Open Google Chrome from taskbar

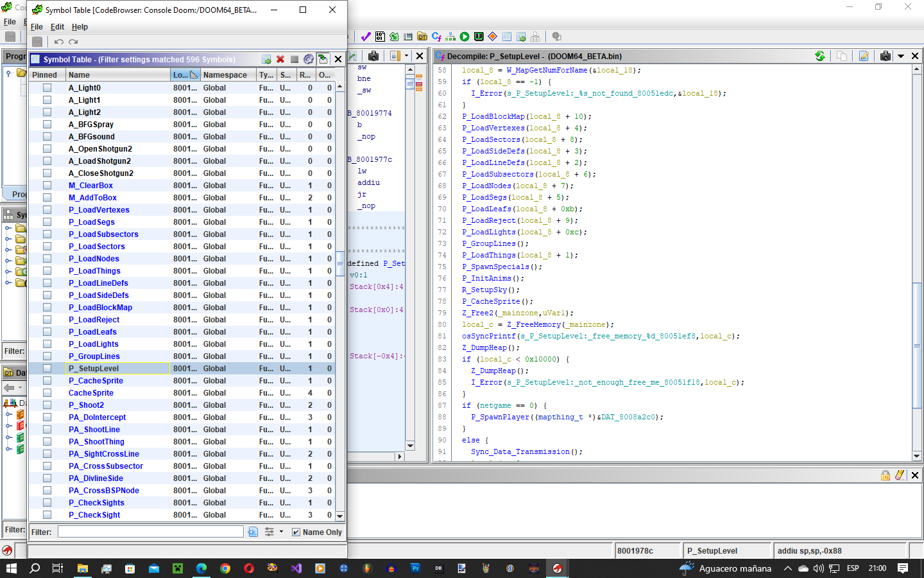[x=225, y=568]
